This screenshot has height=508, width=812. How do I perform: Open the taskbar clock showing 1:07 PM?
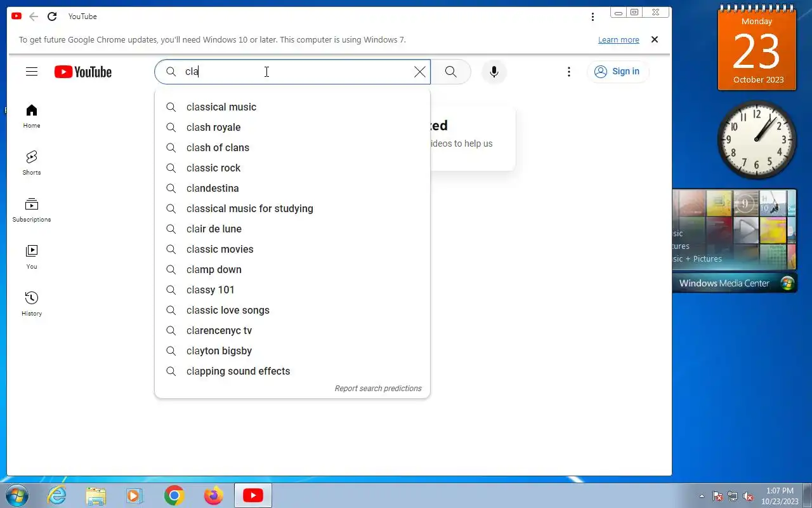[x=780, y=496]
